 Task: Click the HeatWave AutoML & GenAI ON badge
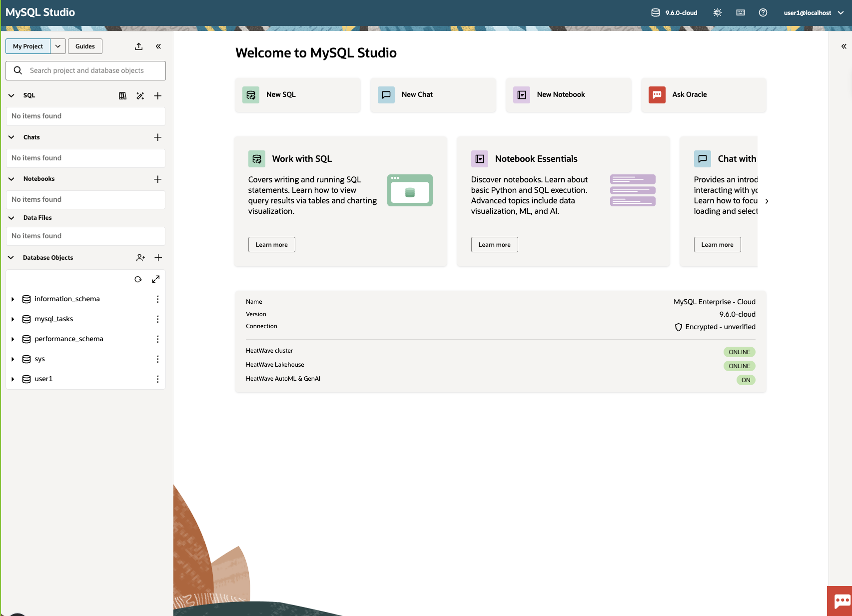pyautogui.click(x=746, y=380)
